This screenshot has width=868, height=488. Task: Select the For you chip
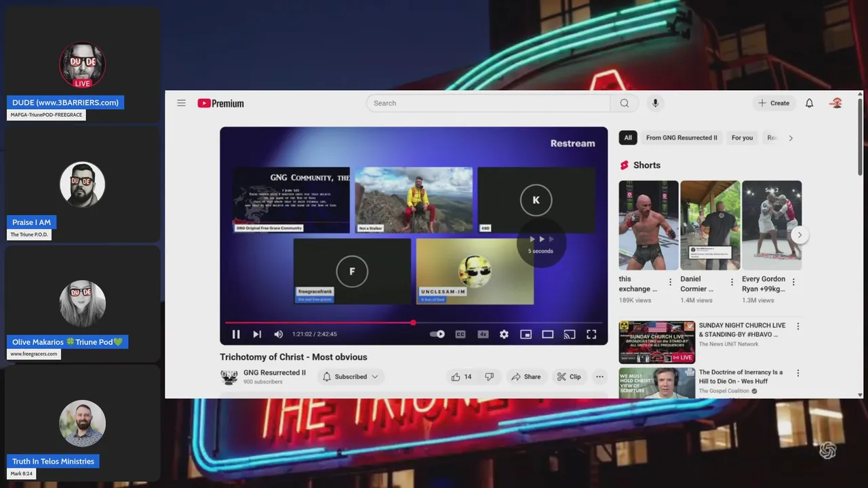(742, 138)
